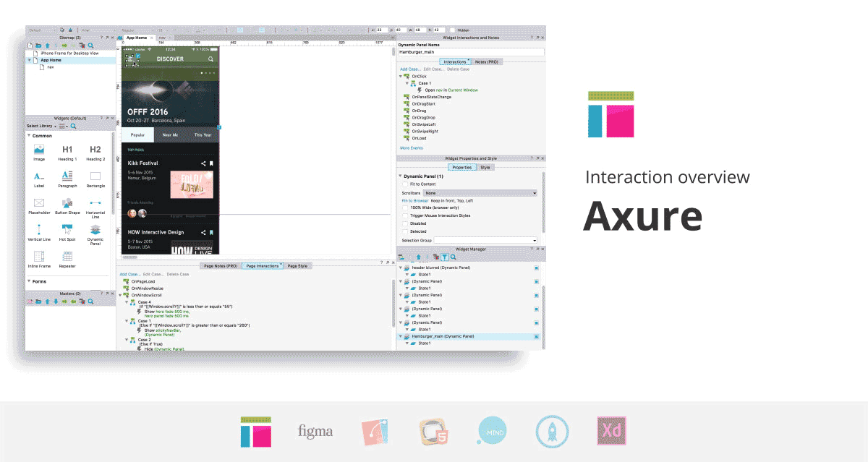Click the OnPanelStateChange event
868x462 pixels.
(x=431, y=97)
